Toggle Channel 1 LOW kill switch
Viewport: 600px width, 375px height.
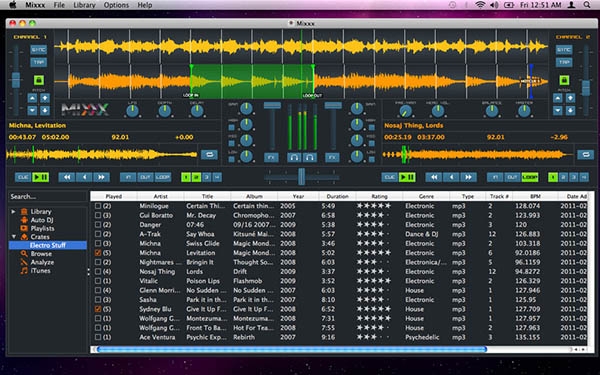coord(232,160)
